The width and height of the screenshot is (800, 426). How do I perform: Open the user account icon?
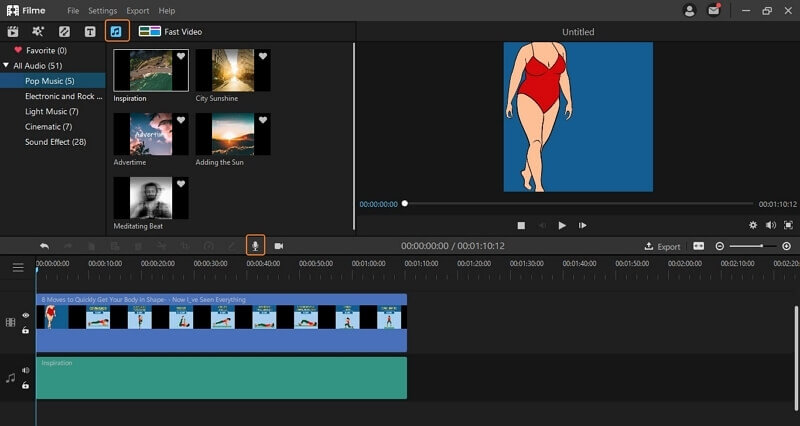click(689, 11)
